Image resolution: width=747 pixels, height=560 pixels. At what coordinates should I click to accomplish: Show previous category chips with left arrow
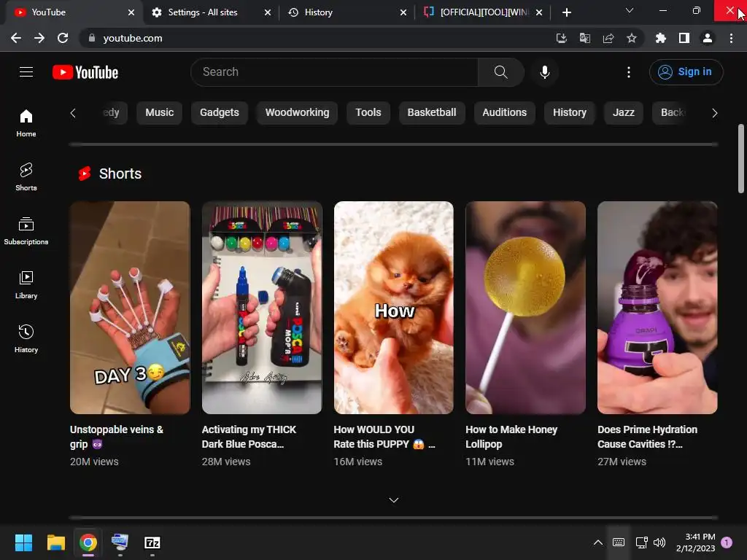tap(73, 113)
